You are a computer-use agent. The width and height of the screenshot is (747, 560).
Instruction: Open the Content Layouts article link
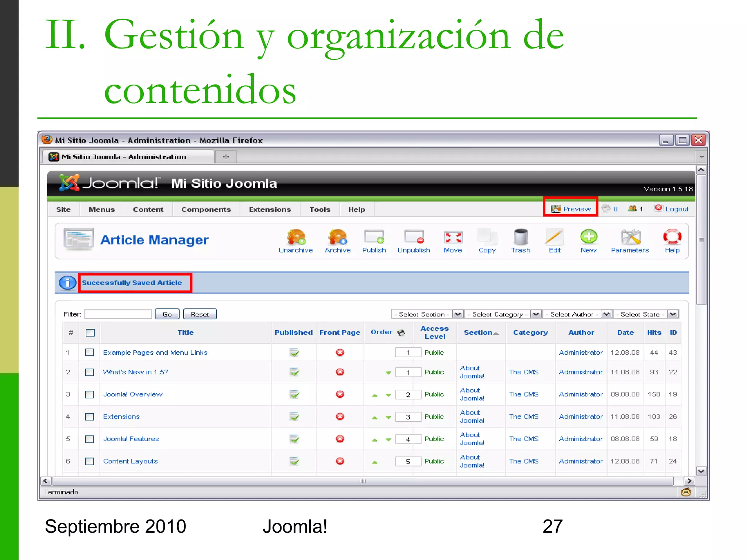pos(130,461)
